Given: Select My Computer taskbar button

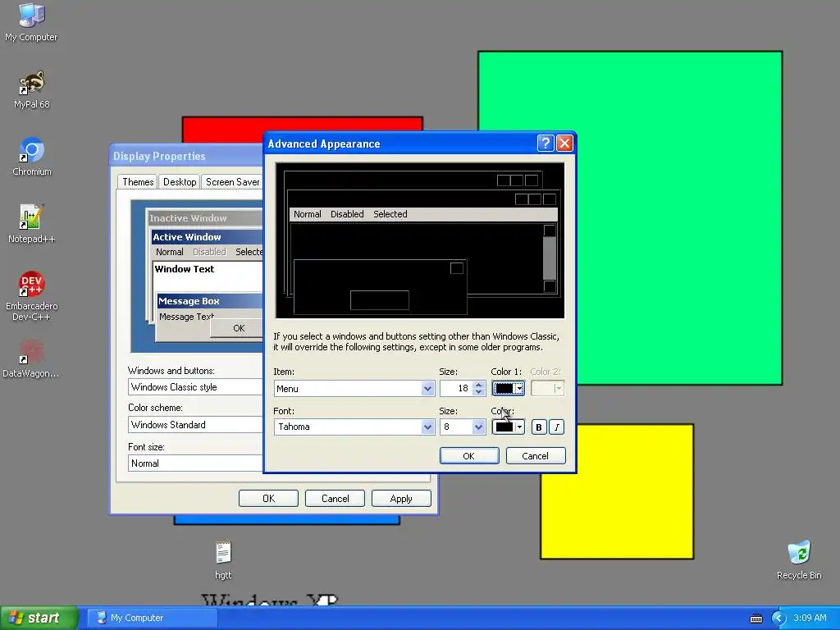Looking at the screenshot, I should 152,618.
